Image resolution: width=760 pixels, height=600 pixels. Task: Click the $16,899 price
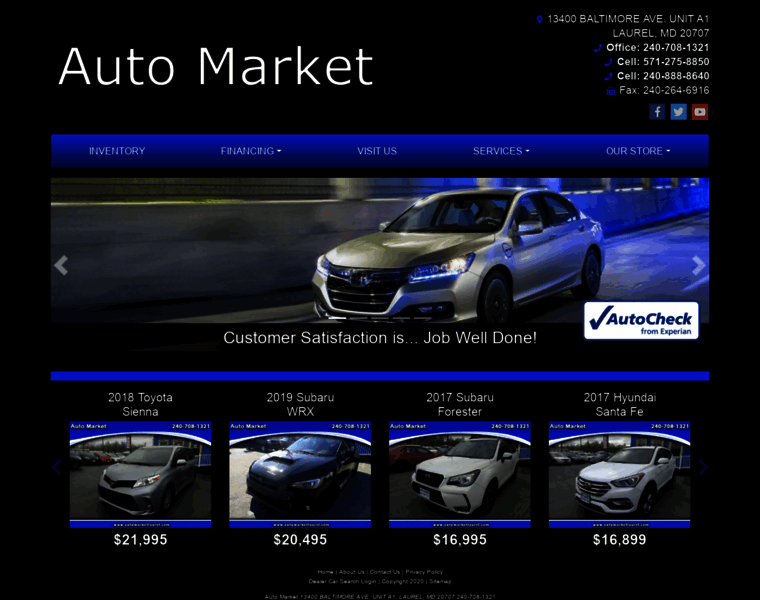619,540
